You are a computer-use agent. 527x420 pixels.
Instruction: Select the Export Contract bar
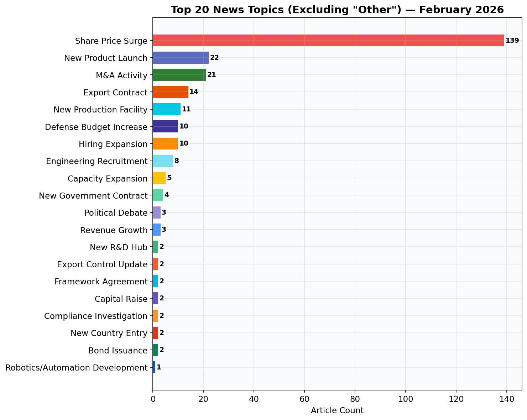click(171, 92)
